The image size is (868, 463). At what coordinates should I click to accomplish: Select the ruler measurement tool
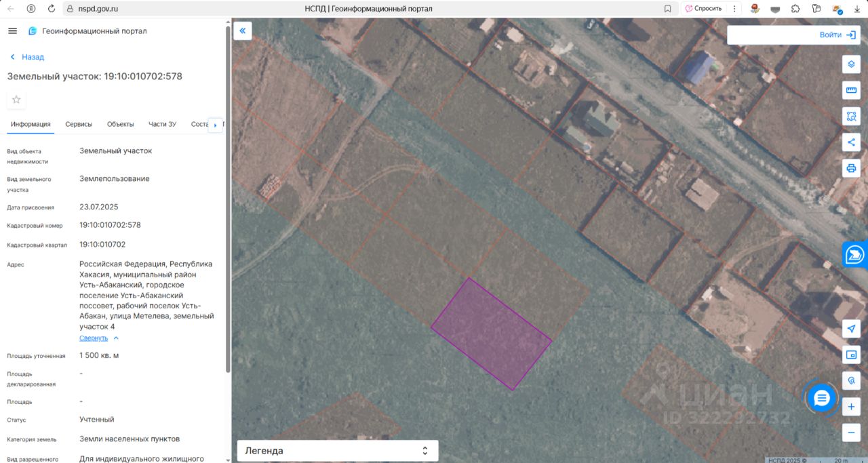(x=851, y=90)
